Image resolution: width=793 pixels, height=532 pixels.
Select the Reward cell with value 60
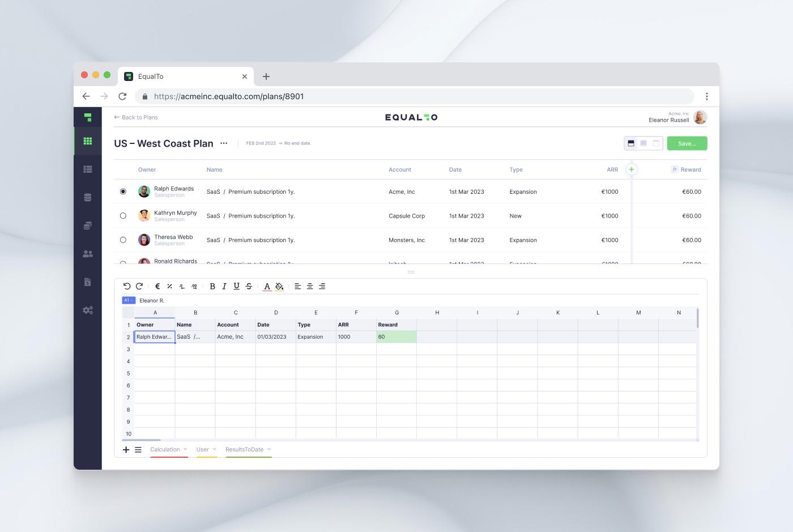coord(396,337)
